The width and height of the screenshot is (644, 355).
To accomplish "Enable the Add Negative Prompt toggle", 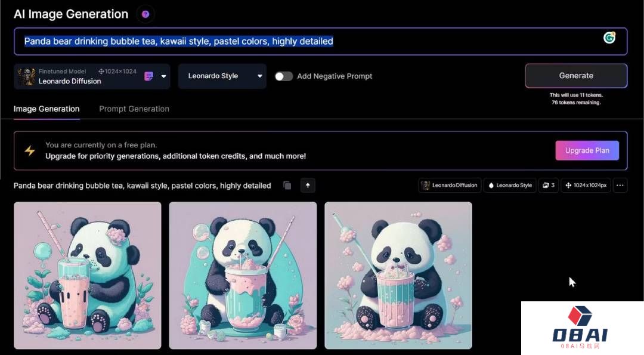I will click(x=284, y=76).
